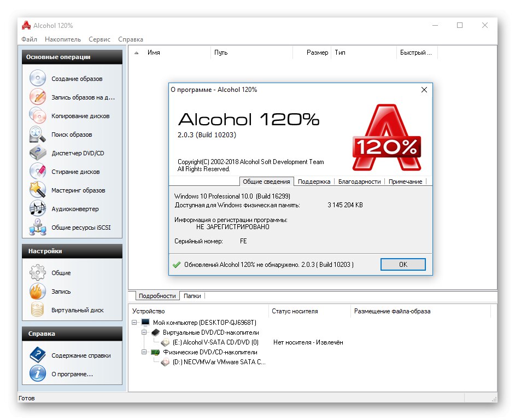515x420 pixels.
Task: Click the О программе... text link
Action: pos(72,374)
